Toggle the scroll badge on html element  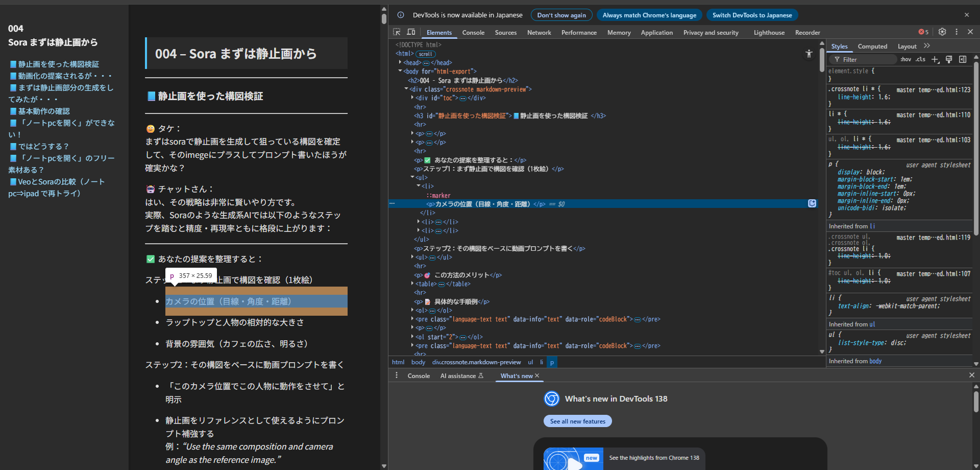point(425,54)
